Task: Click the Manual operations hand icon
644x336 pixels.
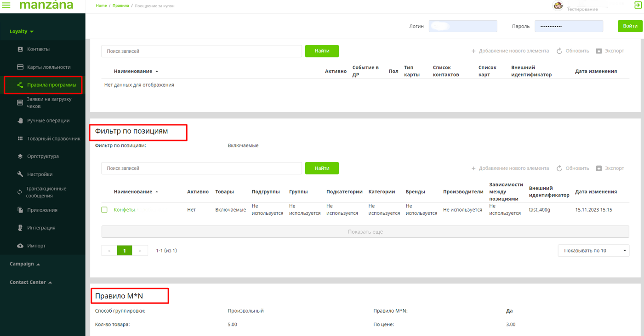Action: (x=20, y=121)
